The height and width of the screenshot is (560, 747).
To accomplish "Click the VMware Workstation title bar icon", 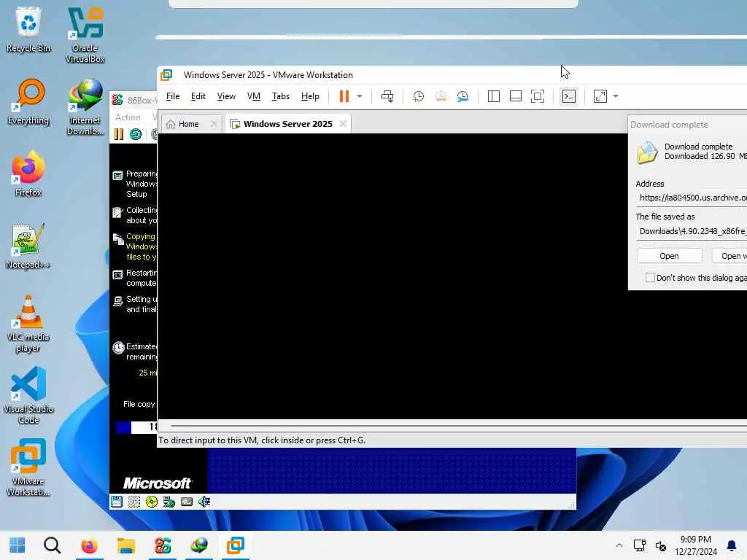I will [x=166, y=75].
